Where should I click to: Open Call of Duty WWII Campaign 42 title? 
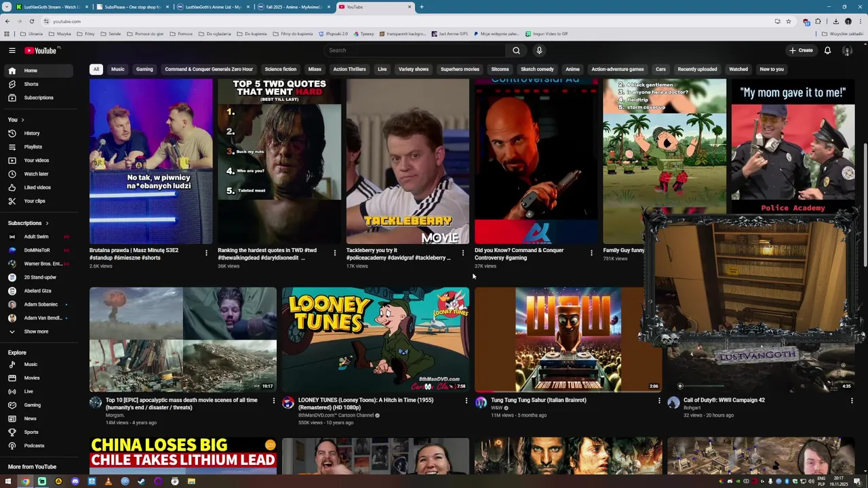pyautogui.click(x=724, y=400)
